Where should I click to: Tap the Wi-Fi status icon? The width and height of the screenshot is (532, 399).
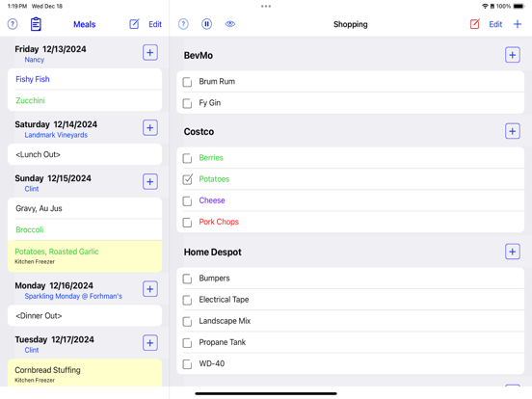tap(485, 6)
